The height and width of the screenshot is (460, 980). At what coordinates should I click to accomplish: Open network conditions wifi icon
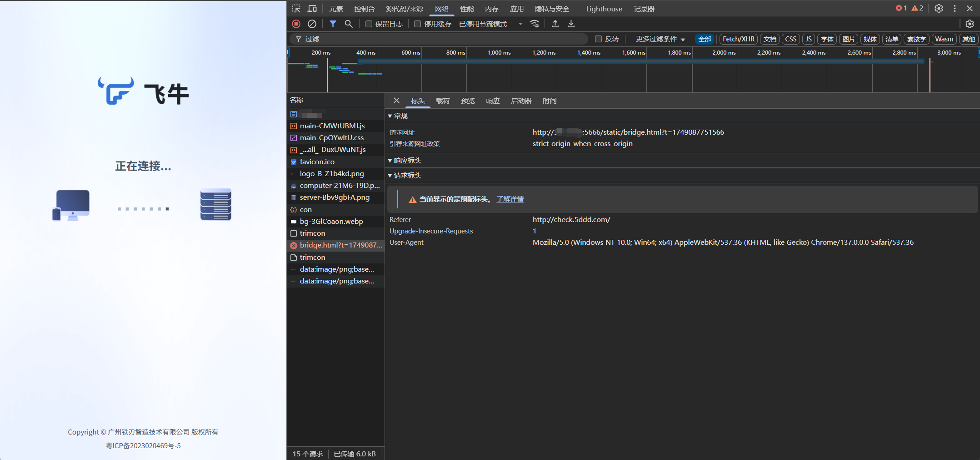(535, 24)
